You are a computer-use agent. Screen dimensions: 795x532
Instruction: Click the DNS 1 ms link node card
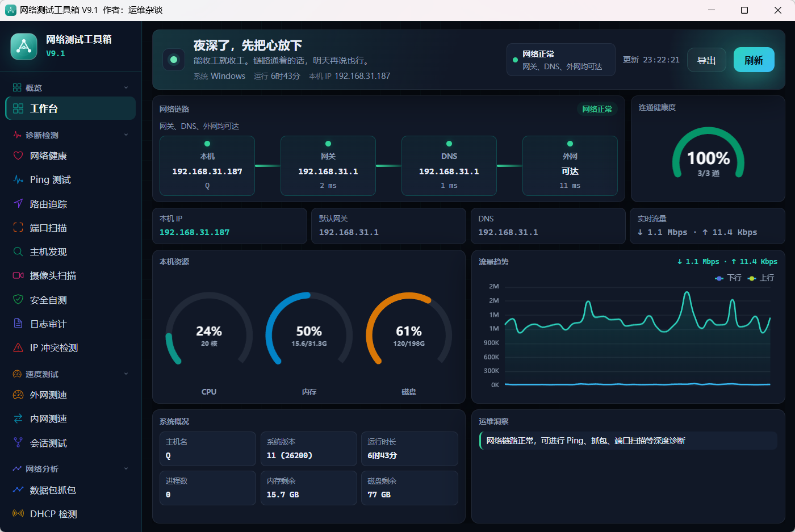(449, 166)
